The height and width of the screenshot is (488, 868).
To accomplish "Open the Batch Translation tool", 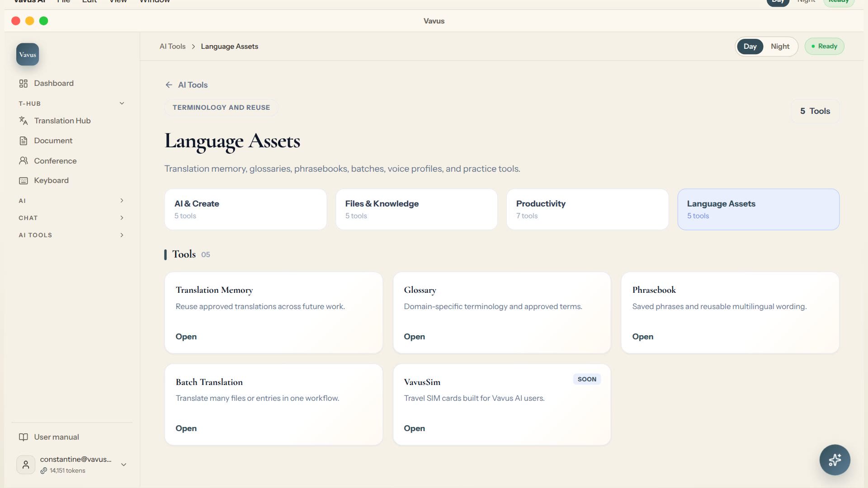I will click(x=186, y=428).
